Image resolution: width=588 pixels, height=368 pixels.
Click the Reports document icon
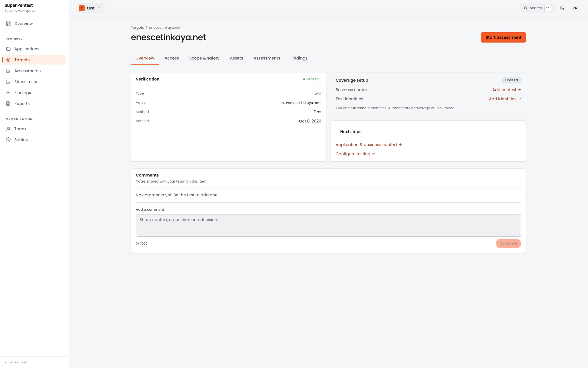click(8, 103)
